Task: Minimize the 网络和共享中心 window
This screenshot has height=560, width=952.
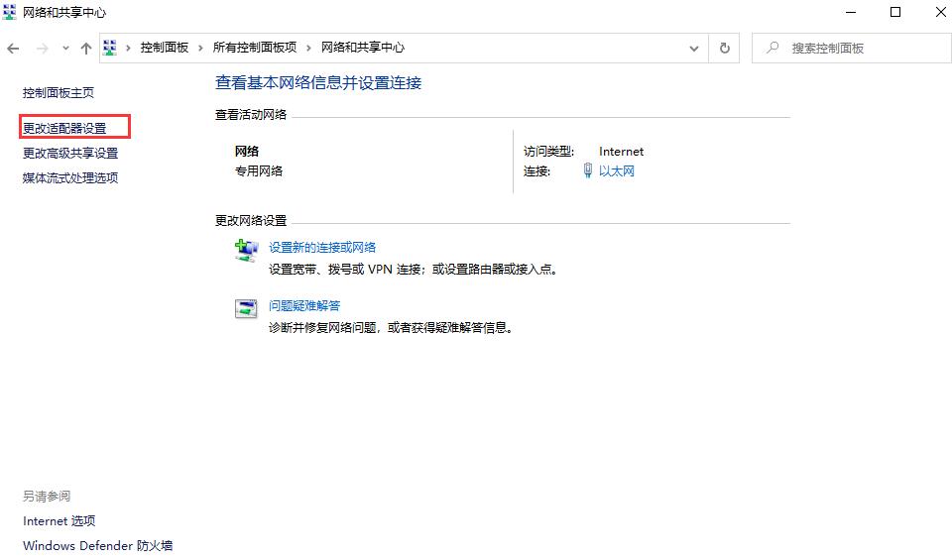Action: (851, 12)
